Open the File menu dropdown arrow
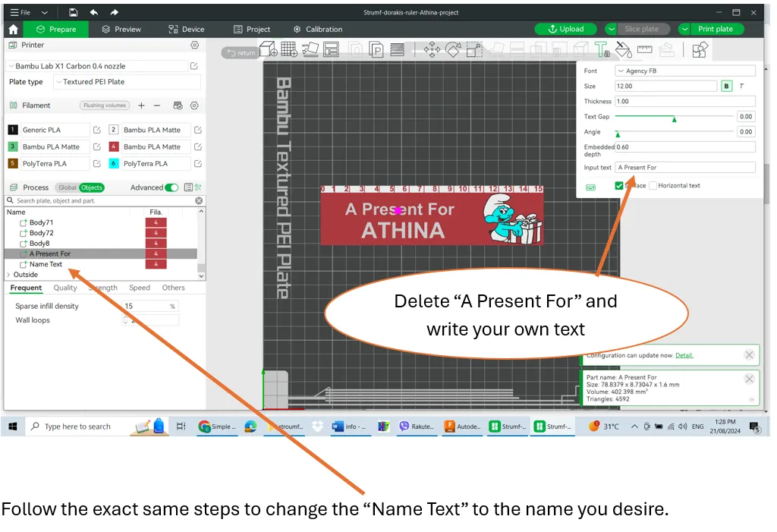Screen dimensions: 777x532 45,12
